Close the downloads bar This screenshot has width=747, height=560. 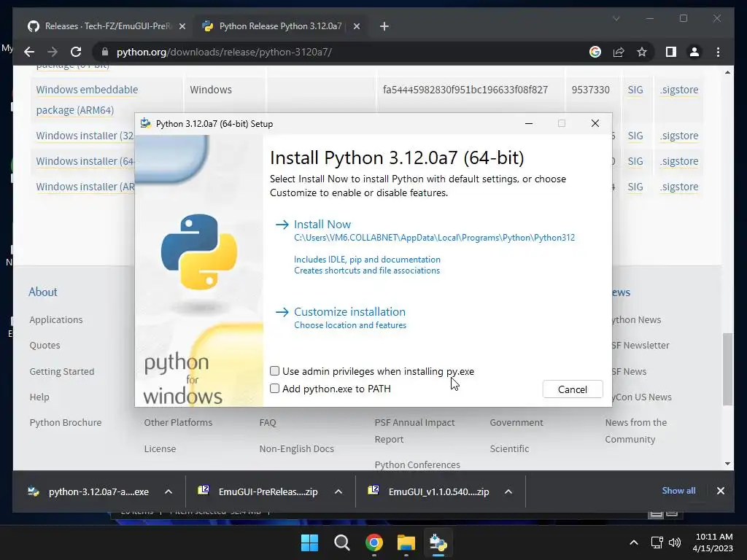(720, 491)
